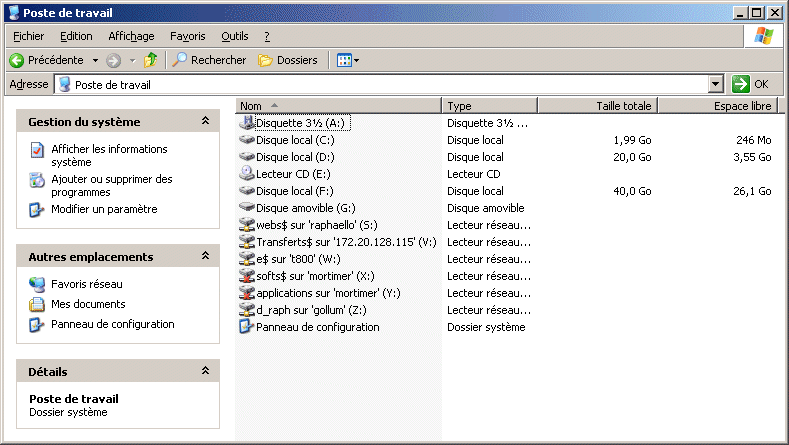Image resolution: width=789 pixels, height=445 pixels.
Task: Collapse the Détails panel
Action: [x=205, y=371]
